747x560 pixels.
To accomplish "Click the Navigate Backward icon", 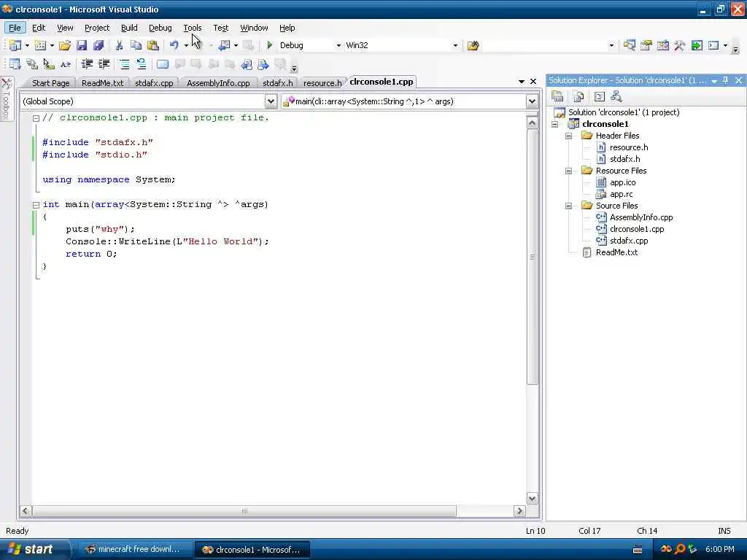I will tap(224, 45).
